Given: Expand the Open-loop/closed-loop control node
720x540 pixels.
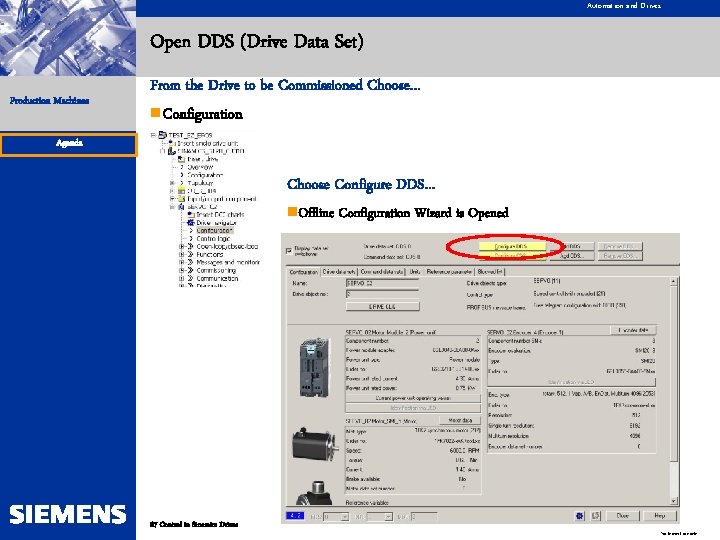Looking at the screenshot, I should pyautogui.click(x=181, y=247).
